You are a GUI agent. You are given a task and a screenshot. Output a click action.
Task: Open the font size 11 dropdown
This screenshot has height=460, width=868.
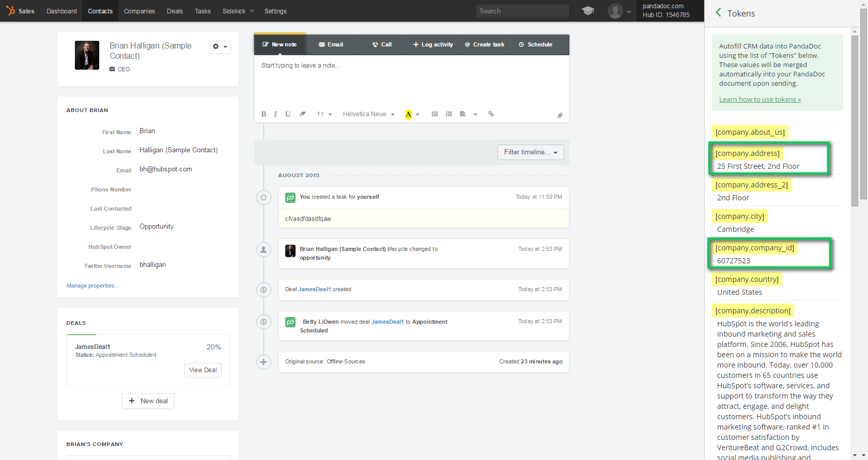point(324,114)
